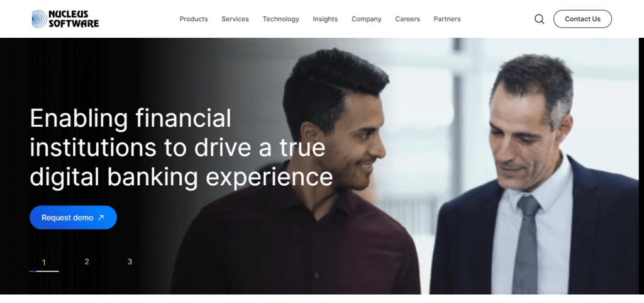The height and width of the screenshot is (303, 644).
Task: Click the Request demo label
Action: [67, 218]
